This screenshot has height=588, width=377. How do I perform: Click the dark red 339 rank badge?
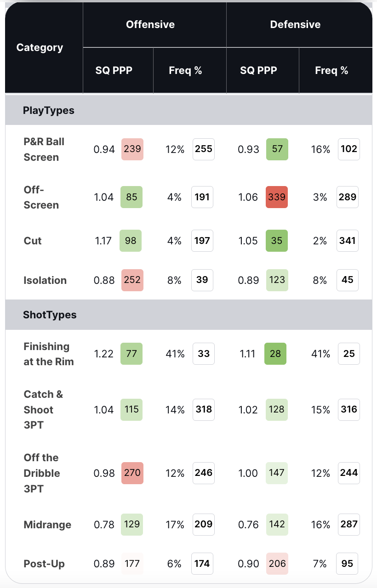(x=277, y=197)
